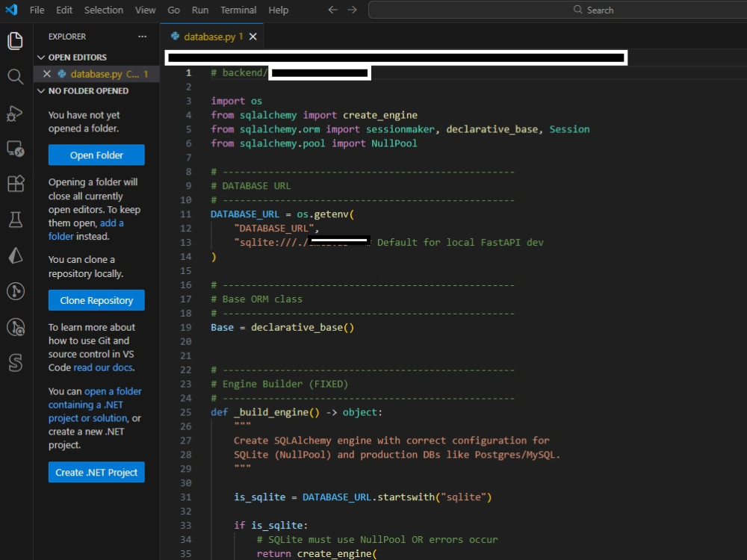Follow the 'read our docs' link
Viewport: 747px width, 560px height.
(103, 367)
